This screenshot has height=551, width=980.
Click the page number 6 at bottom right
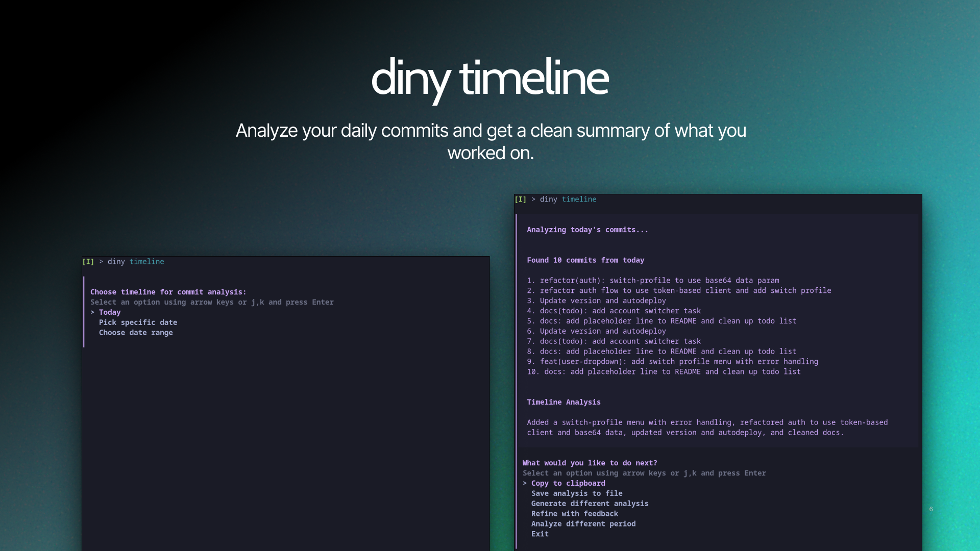(x=930, y=509)
